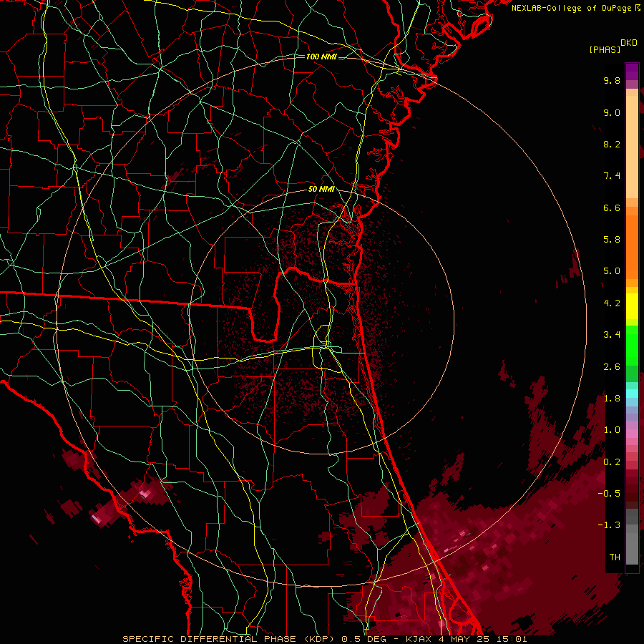
Task: Pick the yellow segment of the color bar
Action: click(632, 306)
